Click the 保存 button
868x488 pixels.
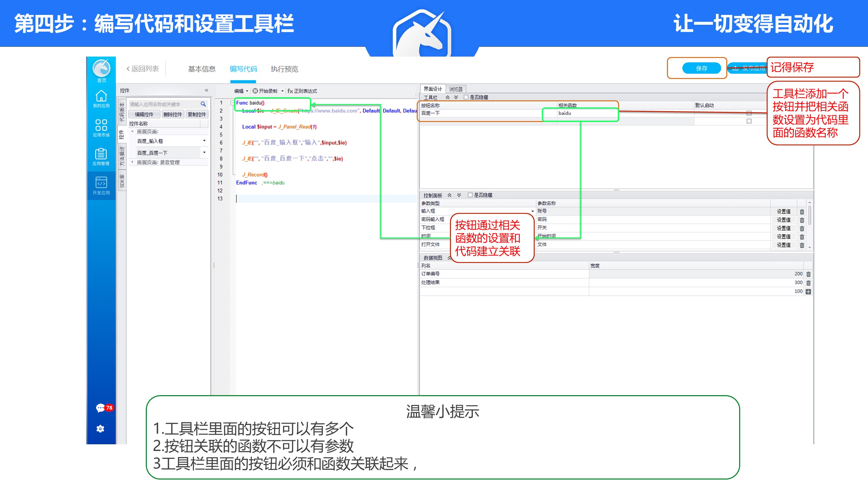pyautogui.click(x=701, y=68)
